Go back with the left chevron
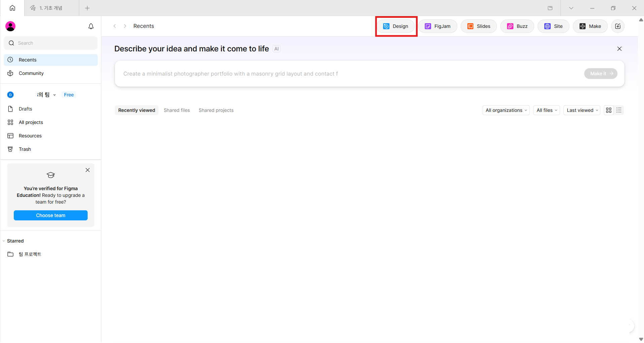The width and height of the screenshot is (644, 343). tap(115, 26)
